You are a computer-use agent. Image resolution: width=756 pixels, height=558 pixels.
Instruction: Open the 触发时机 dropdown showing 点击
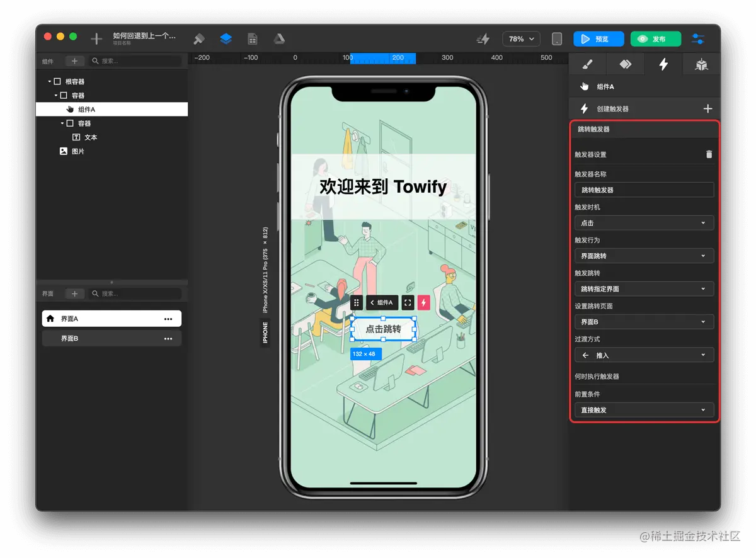[644, 223]
